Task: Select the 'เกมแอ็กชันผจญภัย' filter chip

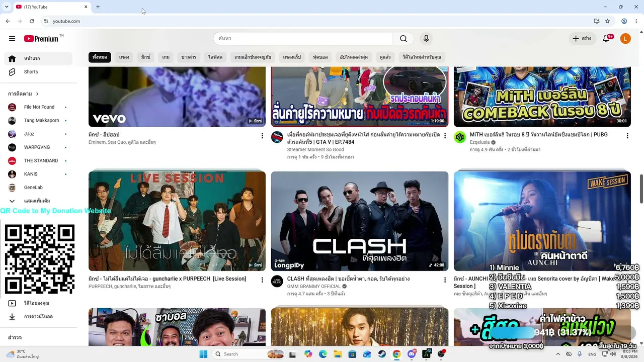Action: [x=253, y=57]
